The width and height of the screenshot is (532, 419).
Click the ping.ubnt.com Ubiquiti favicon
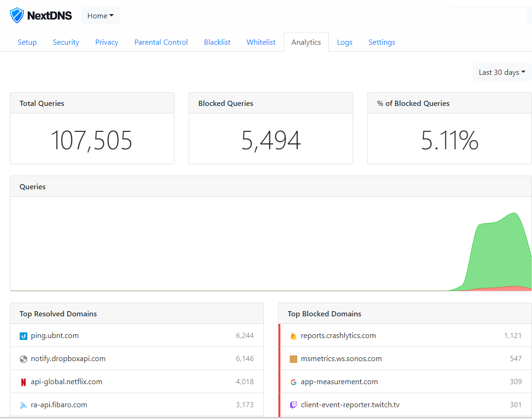coord(24,336)
